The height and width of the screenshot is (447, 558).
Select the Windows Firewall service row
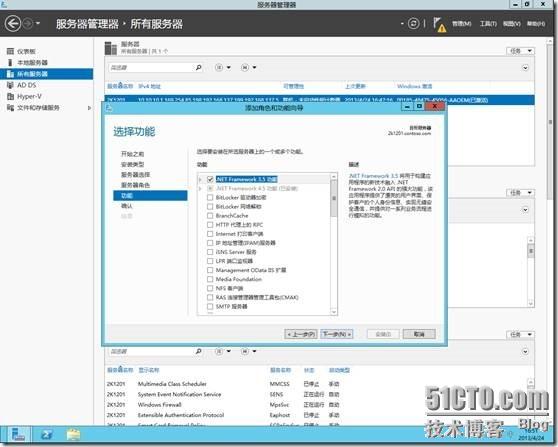pyautogui.click(x=316, y=405)
